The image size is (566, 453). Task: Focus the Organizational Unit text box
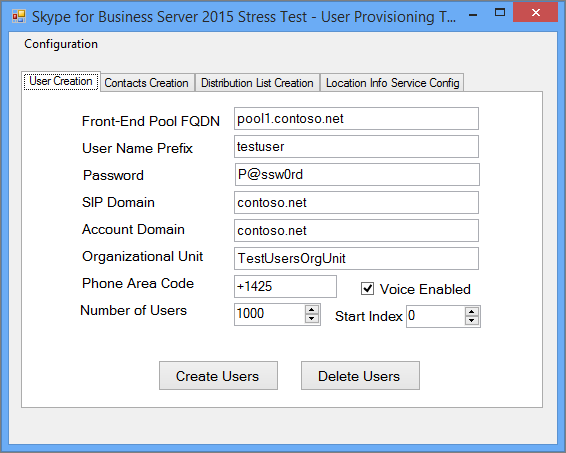[356, 258]
